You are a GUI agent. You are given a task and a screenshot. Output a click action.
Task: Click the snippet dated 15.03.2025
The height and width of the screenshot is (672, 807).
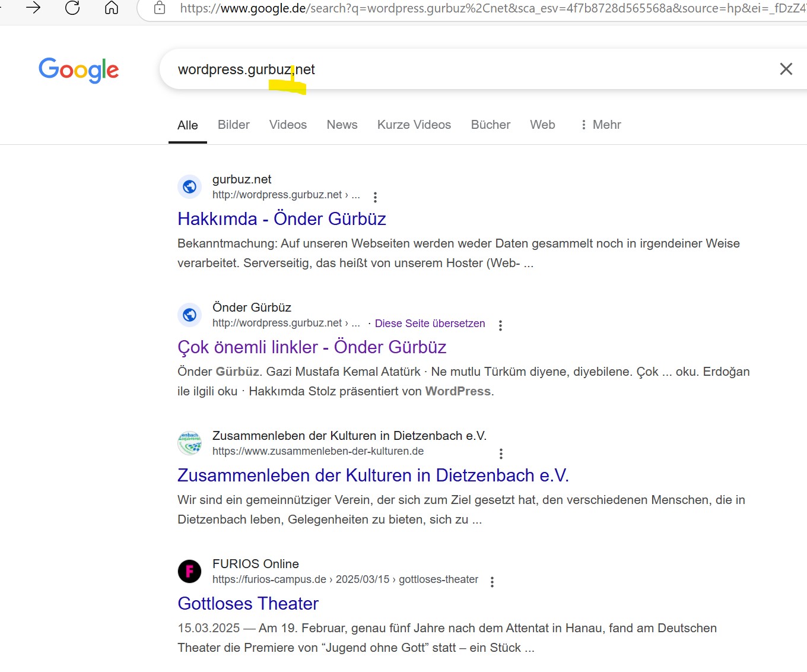pos(447,638)
